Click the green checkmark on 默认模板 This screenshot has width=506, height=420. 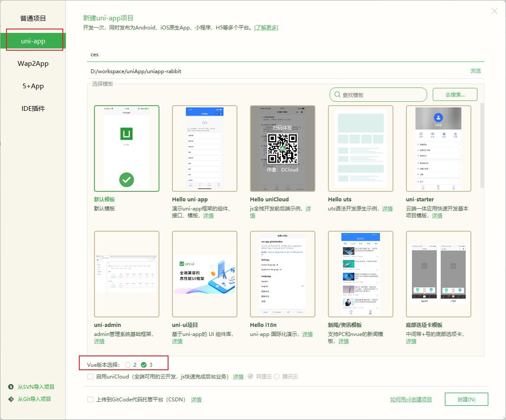point(126,180)
